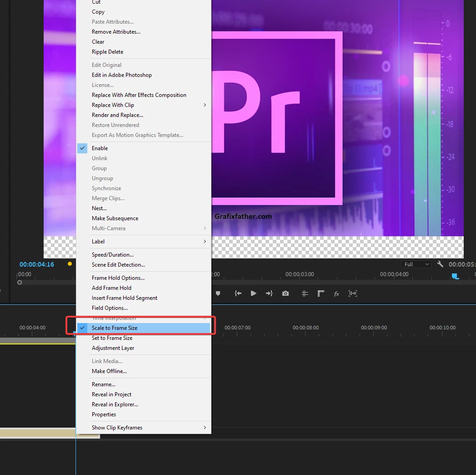
Task: Expand the Label submenu
Action: [x=144, y=242]
